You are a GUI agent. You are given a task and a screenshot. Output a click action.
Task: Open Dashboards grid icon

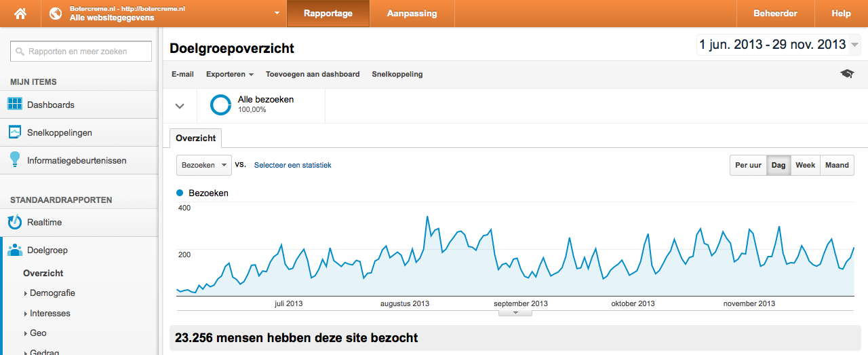click(x=15, y=105)
